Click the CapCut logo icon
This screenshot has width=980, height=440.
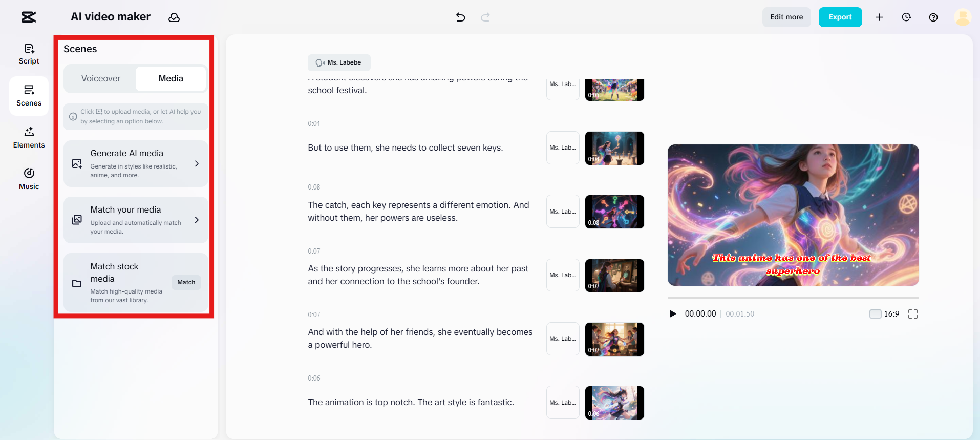pos(29,17)
